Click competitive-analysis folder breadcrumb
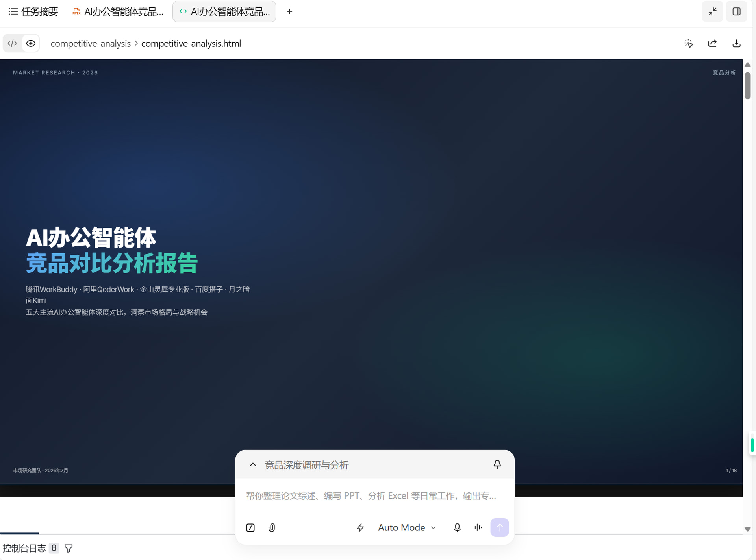This screenshot has width=756, height=560. [x=91, y=43]
